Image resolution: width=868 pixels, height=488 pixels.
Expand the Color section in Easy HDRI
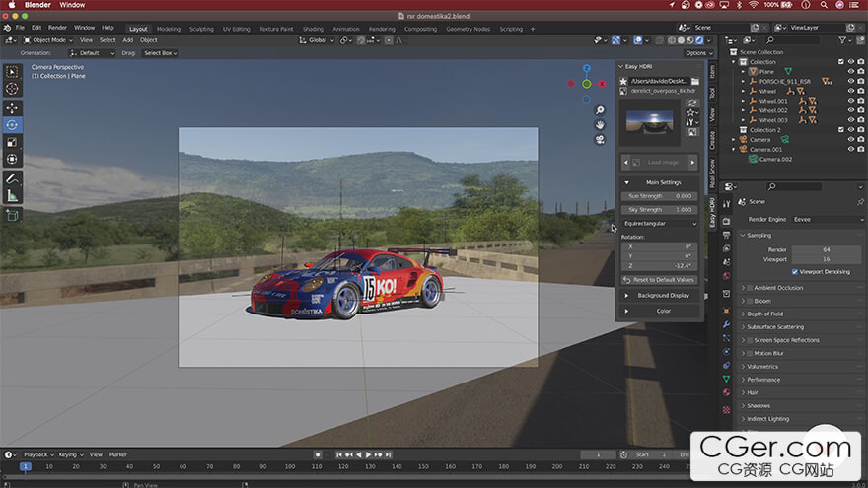tap(659, 311)
